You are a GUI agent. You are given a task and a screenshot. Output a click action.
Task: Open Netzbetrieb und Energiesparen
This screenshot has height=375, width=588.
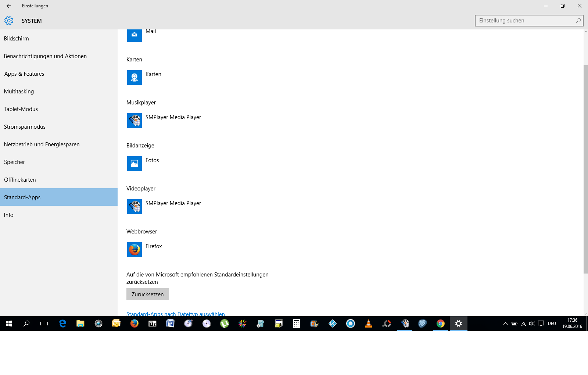pos(59,144)
